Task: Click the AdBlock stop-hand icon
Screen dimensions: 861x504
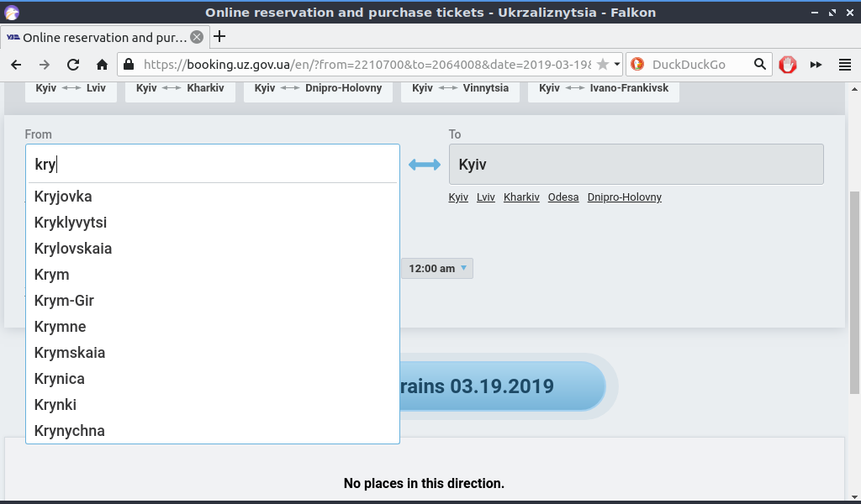Action: pyautogui.click(x=787, y=65)
